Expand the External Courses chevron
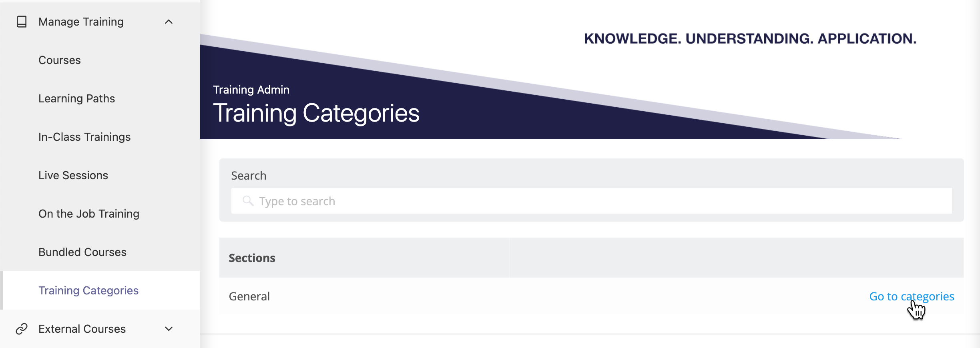Image resolution: width=980 pixels, height=348 pixels. point(169,329)
